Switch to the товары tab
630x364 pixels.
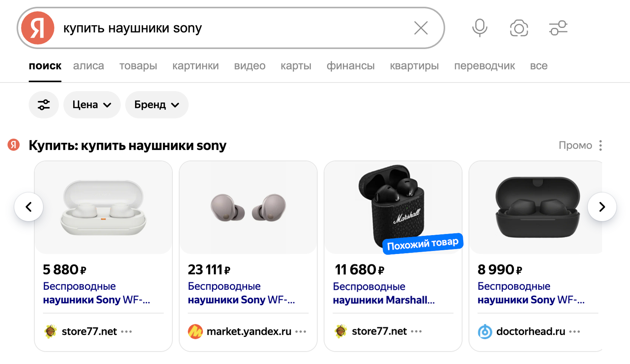[138, 66]
